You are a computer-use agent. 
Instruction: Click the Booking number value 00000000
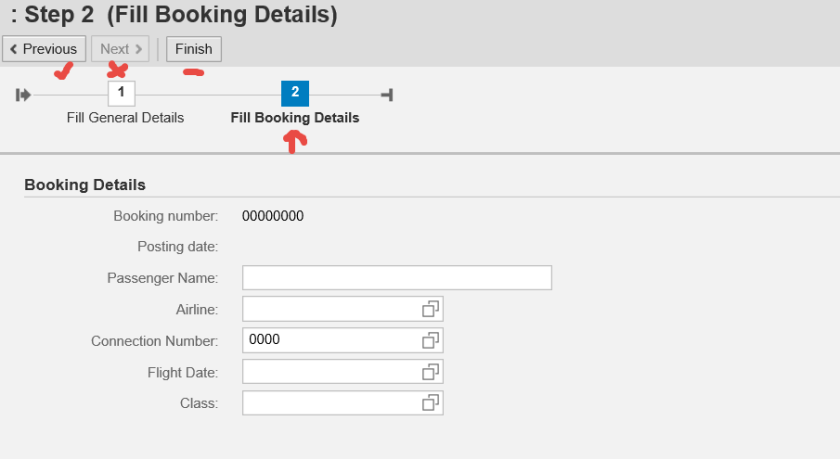tap(273, 216)
